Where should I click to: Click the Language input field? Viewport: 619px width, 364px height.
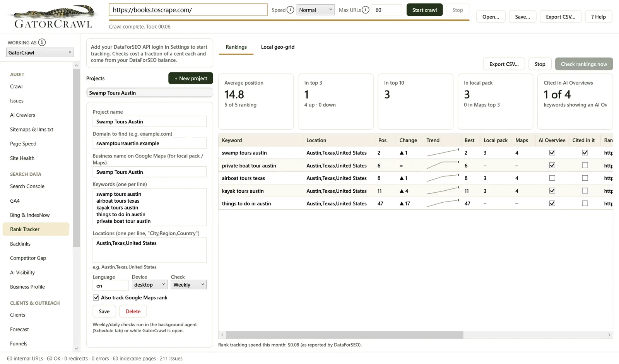(x=110, y=286)
